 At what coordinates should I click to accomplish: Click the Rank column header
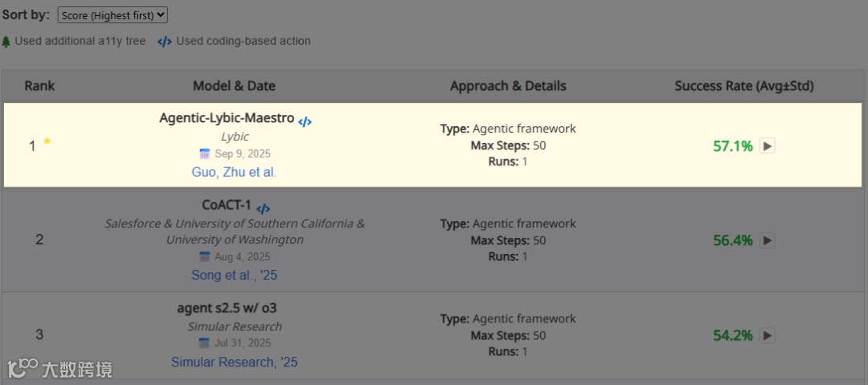(x=39, y=86)
